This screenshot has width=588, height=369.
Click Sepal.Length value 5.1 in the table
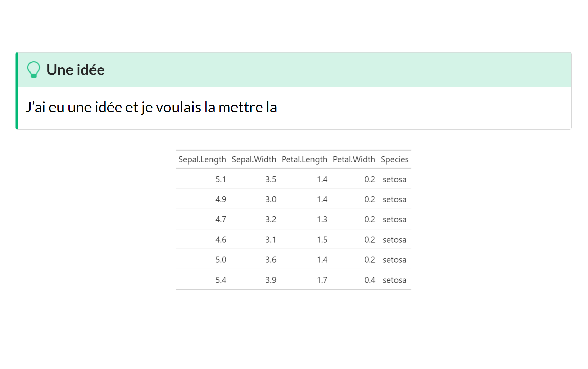[x=221, y=179]
